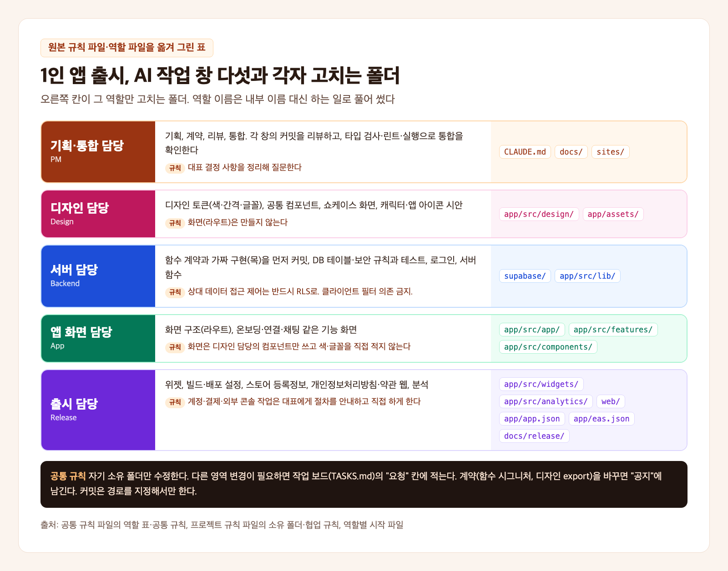Click the orange '공통 규칙' label

[68, 476]
